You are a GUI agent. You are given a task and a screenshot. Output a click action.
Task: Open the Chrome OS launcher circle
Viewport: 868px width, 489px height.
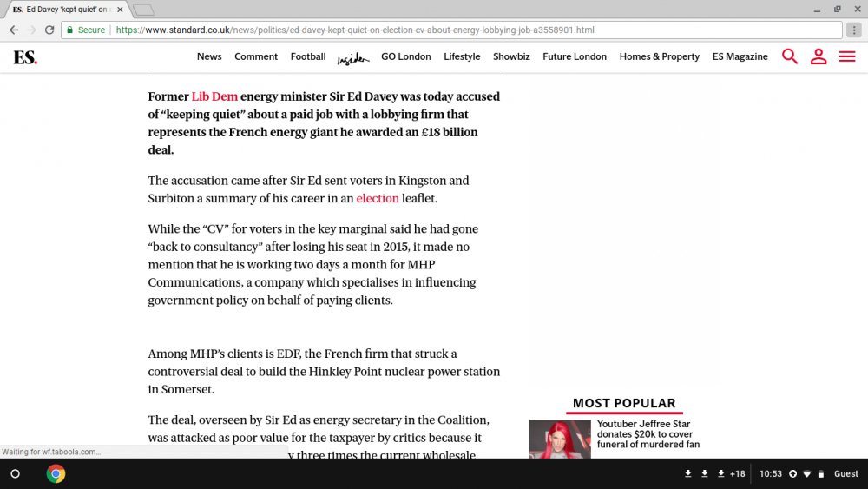click(x=16, y=474)
